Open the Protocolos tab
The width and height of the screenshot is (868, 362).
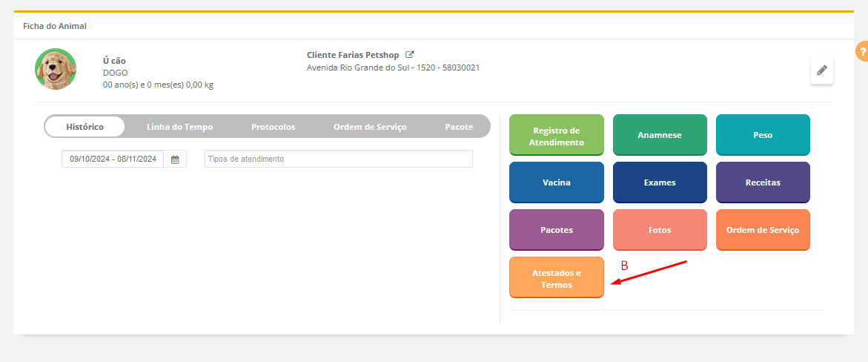click(x=273, y=127)
